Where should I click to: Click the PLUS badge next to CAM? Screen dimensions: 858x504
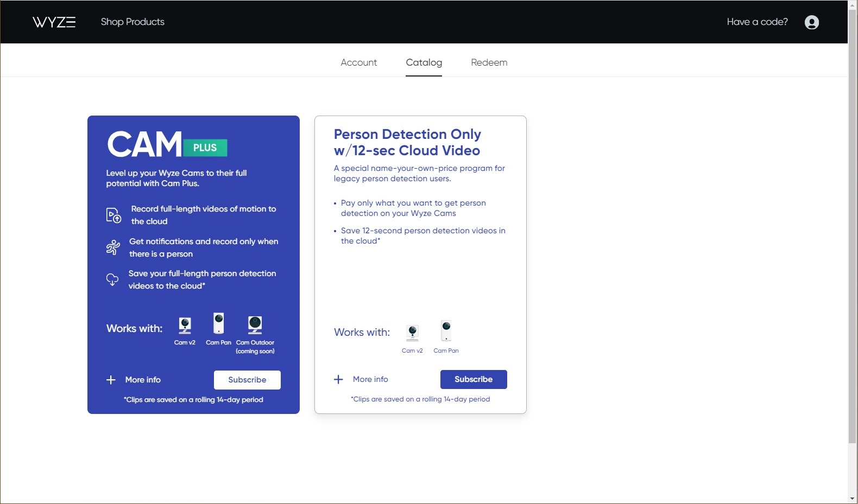205,148
